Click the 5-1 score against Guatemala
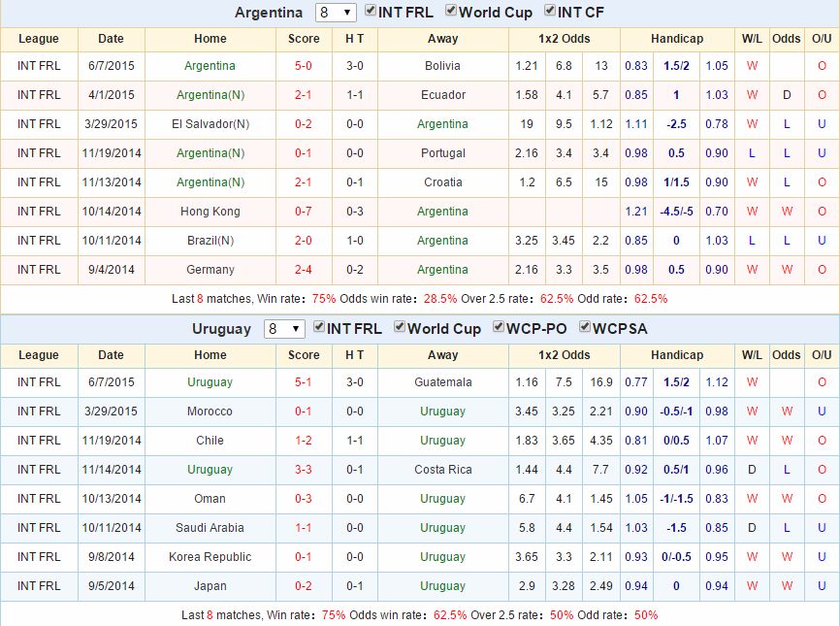The image size is (840, 626). click(304, 382)
